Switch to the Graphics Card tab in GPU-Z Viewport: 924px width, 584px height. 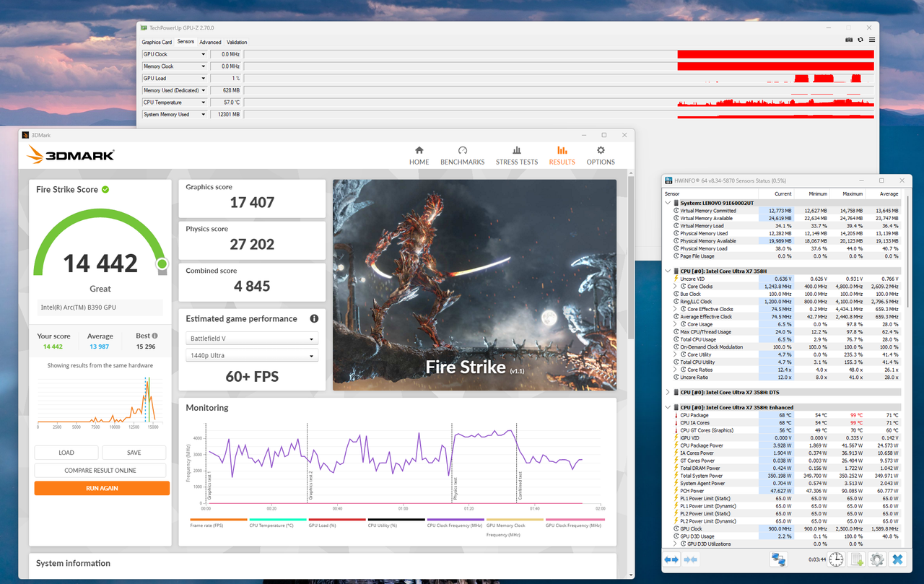[157, 42]
